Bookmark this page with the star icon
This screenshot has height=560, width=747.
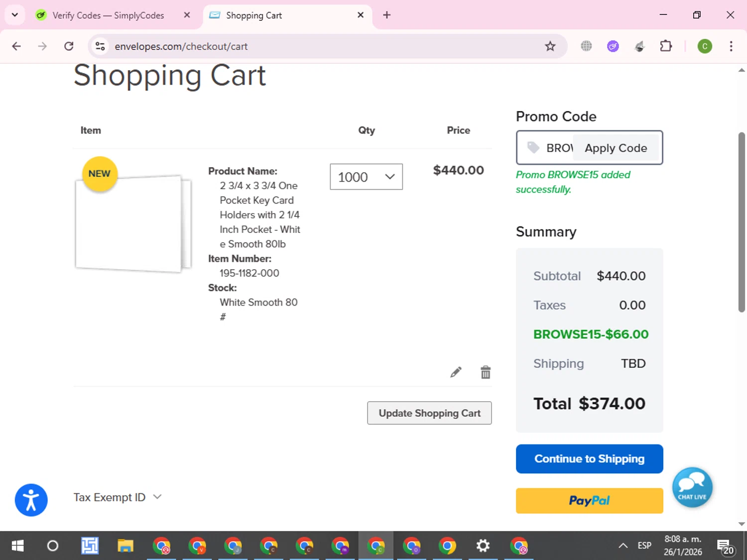tap(550, 46)
